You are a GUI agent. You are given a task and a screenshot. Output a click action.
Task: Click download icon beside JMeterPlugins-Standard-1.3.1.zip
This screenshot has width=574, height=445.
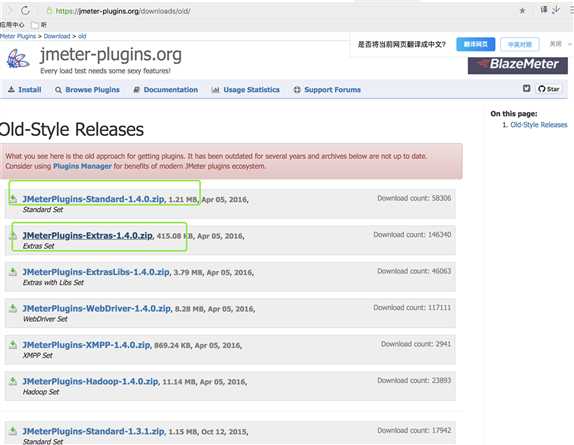click(13, 431)
